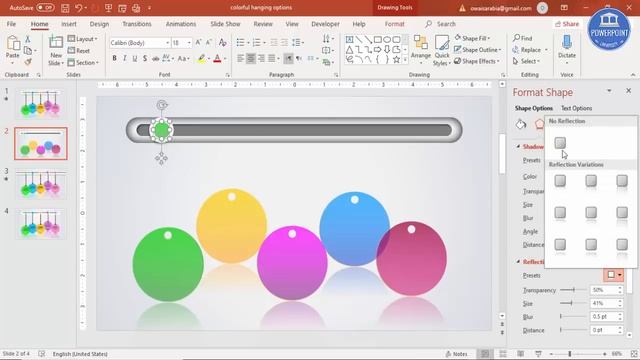Open the Format ribbon tab

click(x=394, y=24)
